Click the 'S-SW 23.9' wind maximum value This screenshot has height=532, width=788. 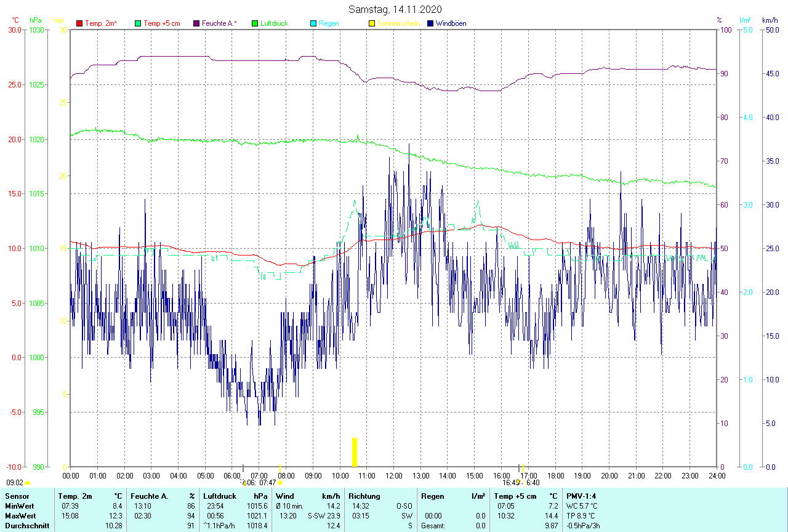pos(324,516)
